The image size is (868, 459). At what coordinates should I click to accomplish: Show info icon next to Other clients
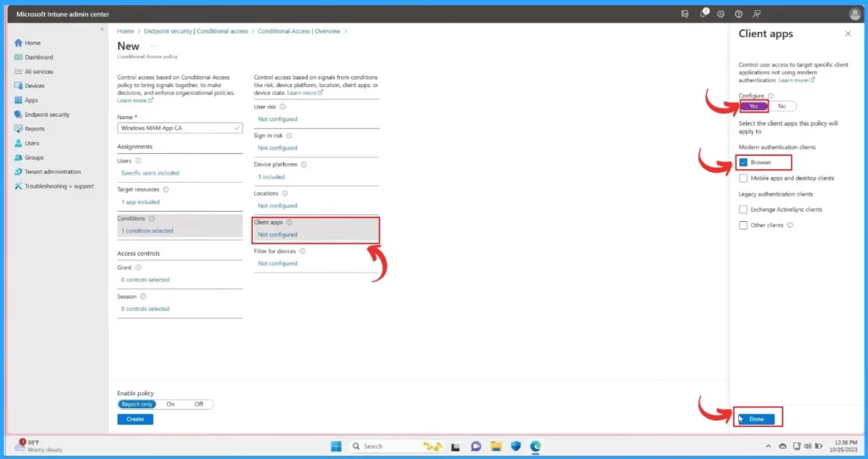click(x=790, y=225)
